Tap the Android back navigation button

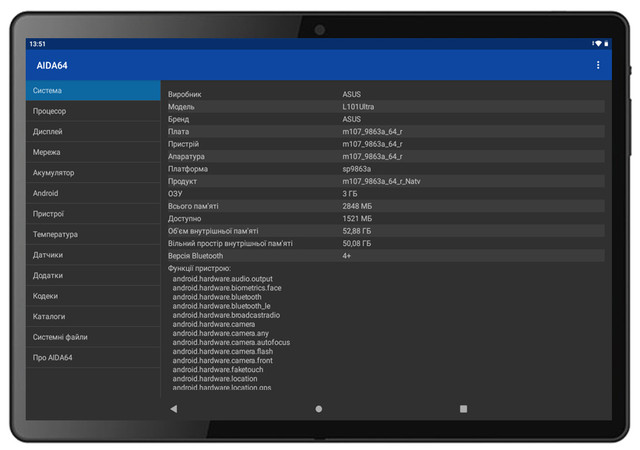173,409
